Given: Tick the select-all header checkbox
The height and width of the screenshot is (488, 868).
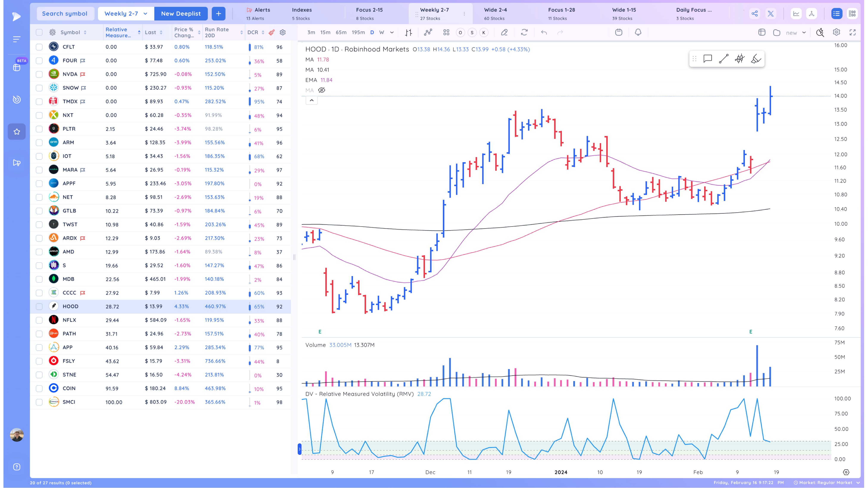Looking at the screenshot, I should tap(39, 32).
